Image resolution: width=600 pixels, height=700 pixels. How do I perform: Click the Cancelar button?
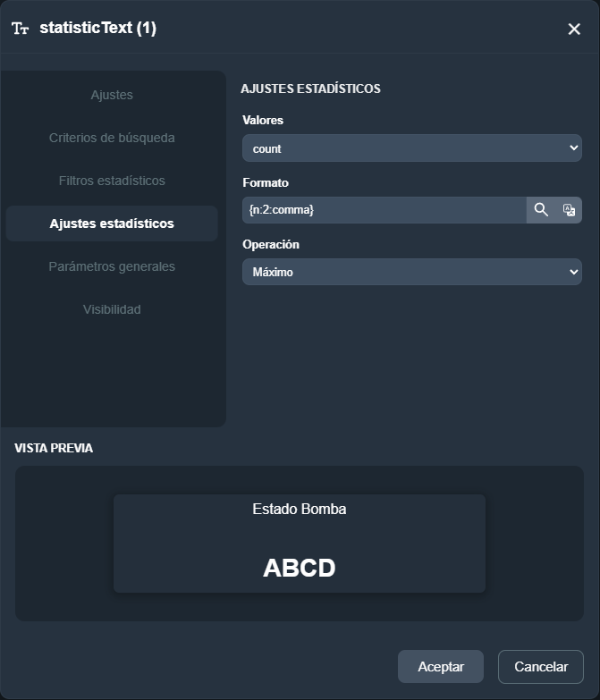click(541, 667)
